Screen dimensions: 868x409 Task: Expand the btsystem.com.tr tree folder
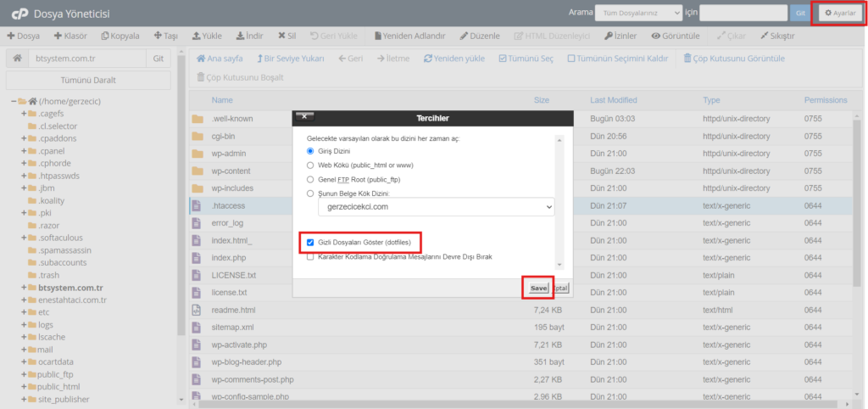pos(24,288)
